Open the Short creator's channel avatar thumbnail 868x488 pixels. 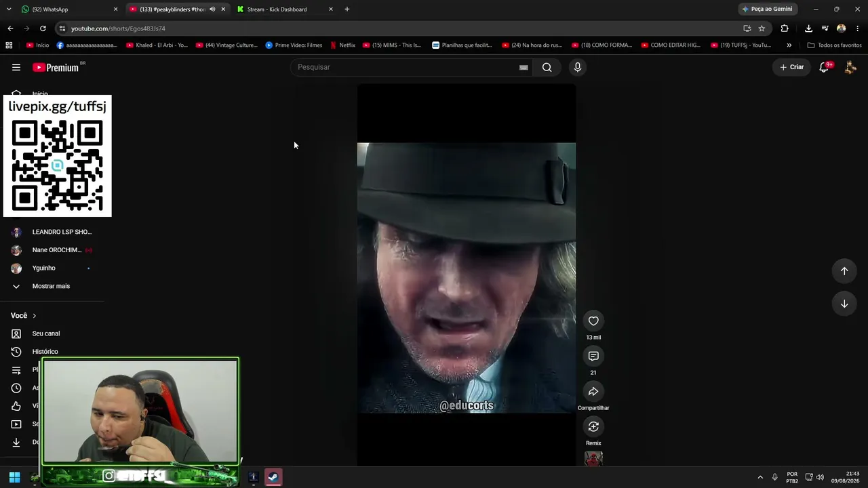[x=593, y=459]
